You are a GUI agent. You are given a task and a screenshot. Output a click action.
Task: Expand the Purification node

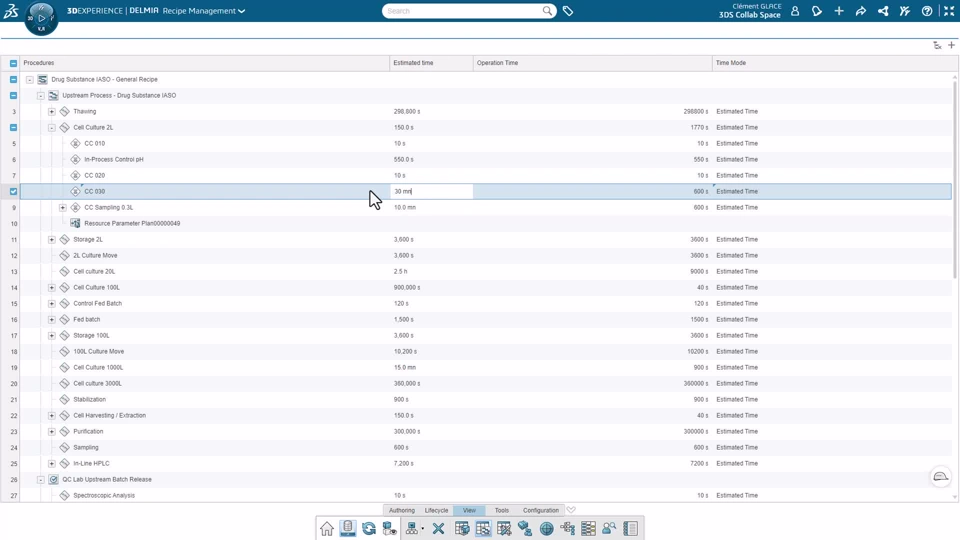51,432
